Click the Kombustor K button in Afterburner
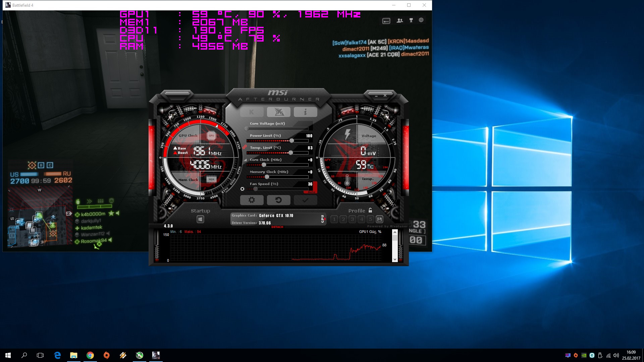 pos(252,112)
